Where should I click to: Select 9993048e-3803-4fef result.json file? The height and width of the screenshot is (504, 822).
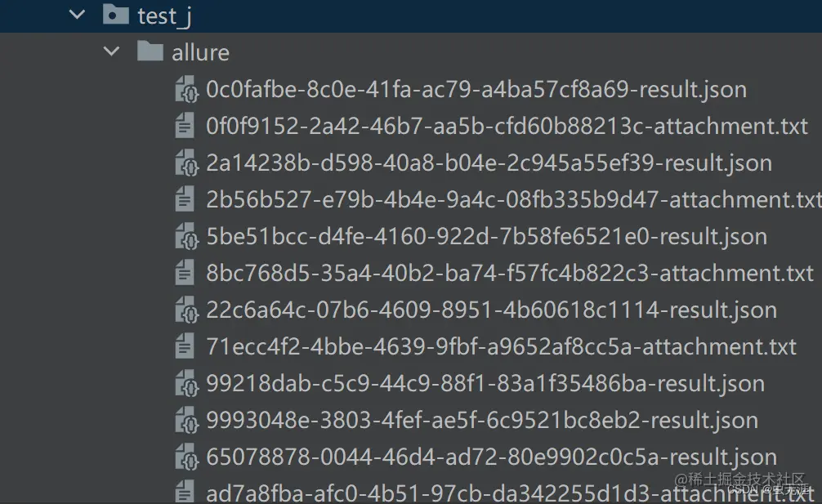tap(482, 420)
